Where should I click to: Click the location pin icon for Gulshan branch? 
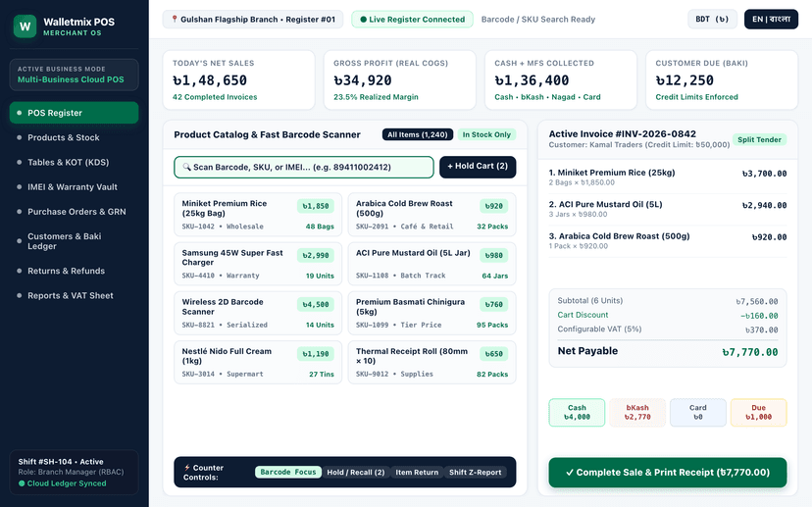(175, 20)
